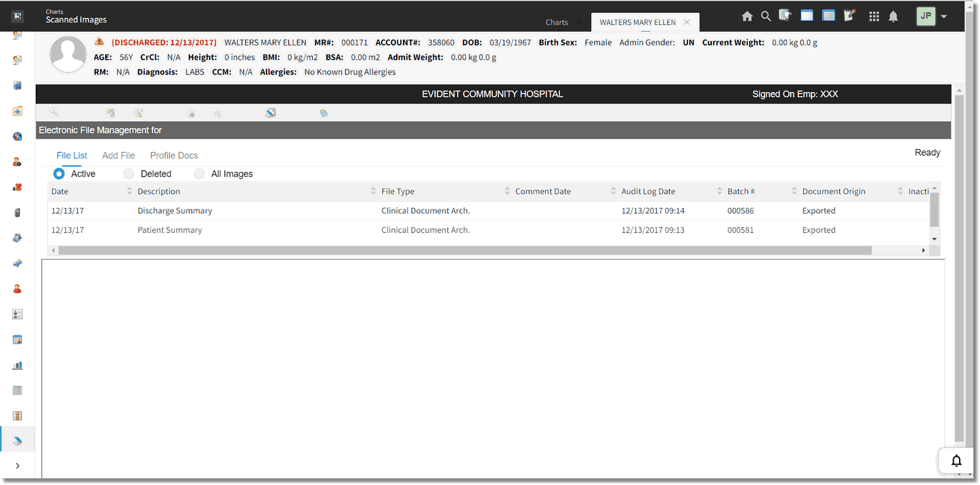The width and height of the screenshot is (980, 485).
Task: Click the JP user avatar
Action: pyautogui.click(x=926, y=16)
